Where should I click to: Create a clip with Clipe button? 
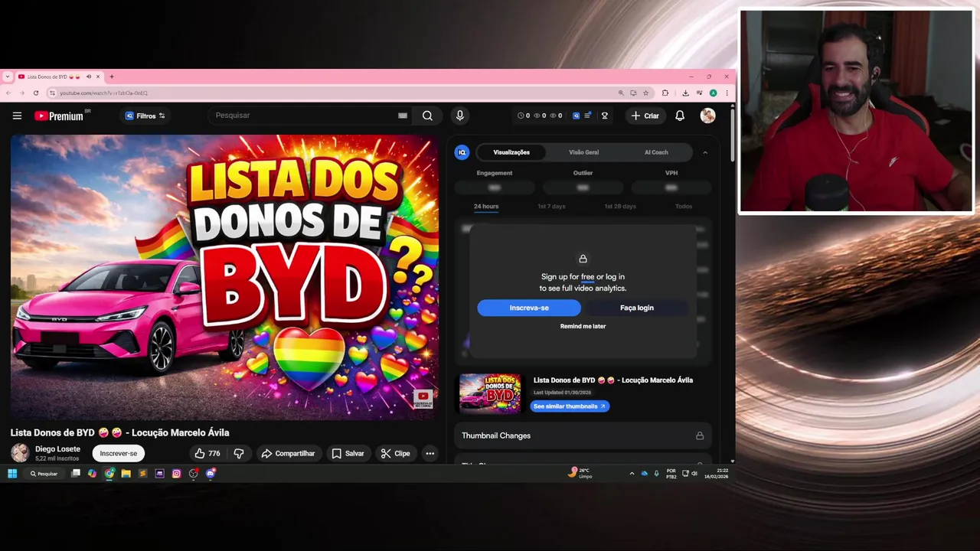pyautogui.click(x=396, y=453)
